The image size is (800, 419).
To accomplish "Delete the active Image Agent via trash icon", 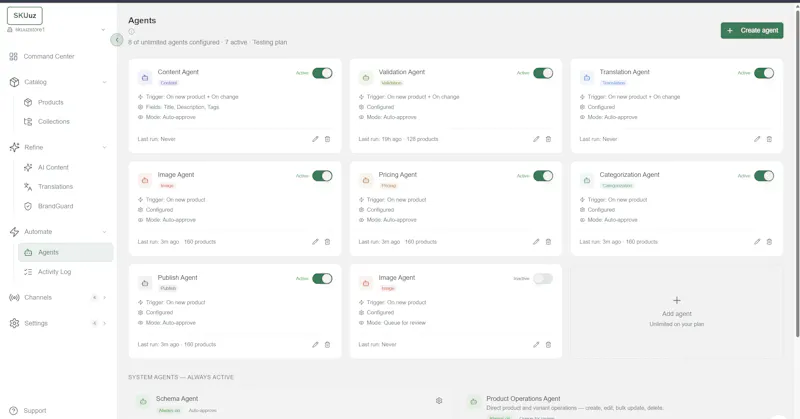I will click(328, 241).
